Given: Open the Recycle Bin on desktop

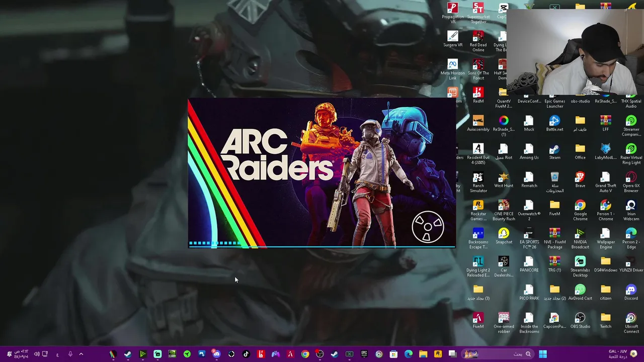Looking at the screenshot, I should tap(554, 182).
